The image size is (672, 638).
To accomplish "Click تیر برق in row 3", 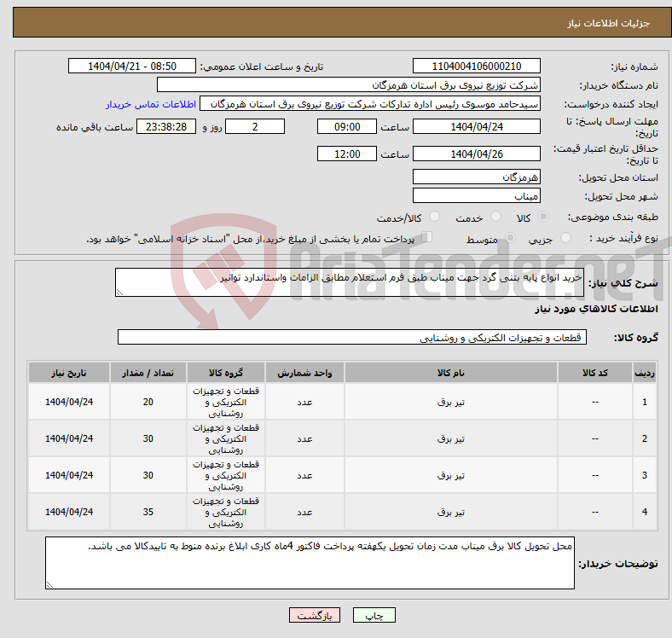I will (451, 475).
